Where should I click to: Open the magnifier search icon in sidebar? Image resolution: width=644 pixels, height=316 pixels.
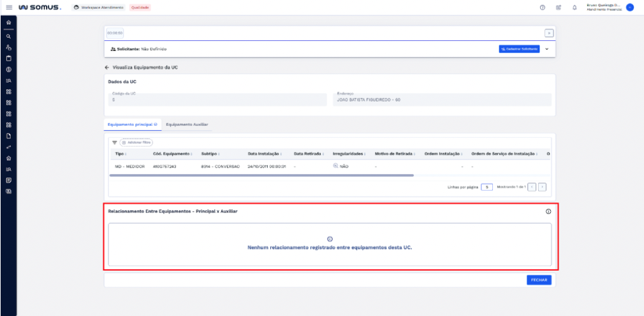[9, 36]
